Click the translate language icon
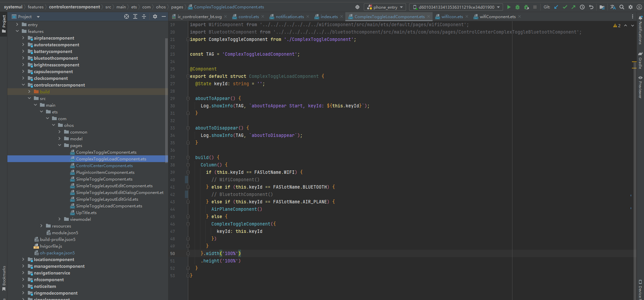 coord(613,7)
